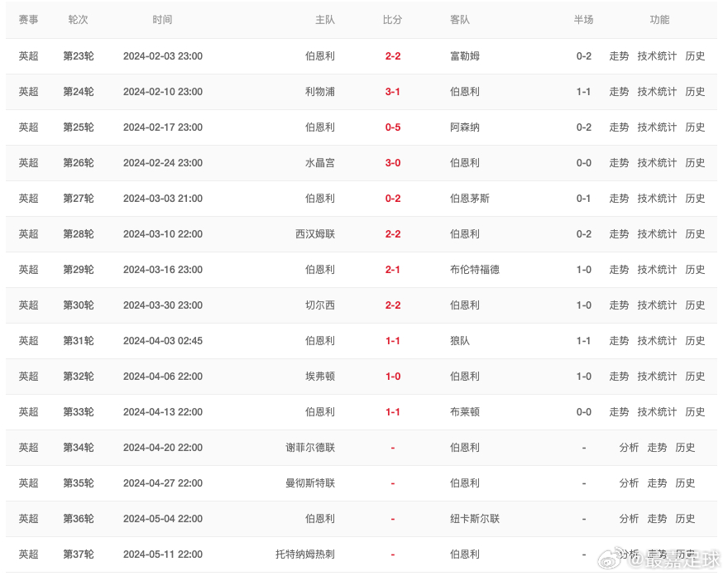This screenshot has height=576, width=728.
Task: Open 历史 for round 33 布莱顿 match
Action: (x=695, y=412)
